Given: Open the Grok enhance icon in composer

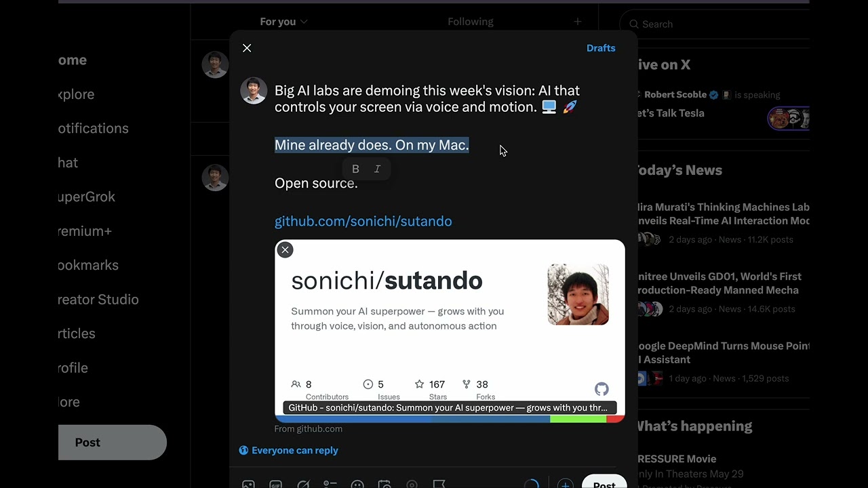Looking at the screenshot, I should click(303, 484).
